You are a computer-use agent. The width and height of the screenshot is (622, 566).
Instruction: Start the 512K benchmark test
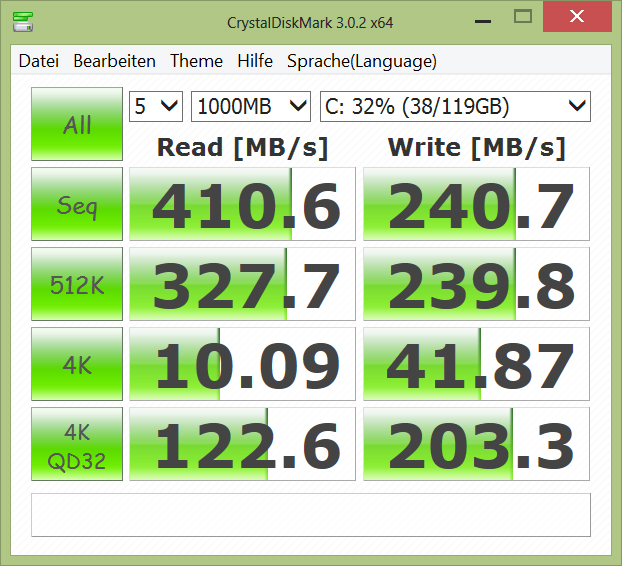[77, 284]
